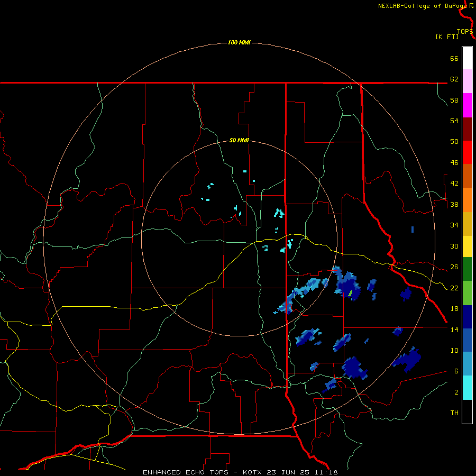Click the bright red legend swatch
Viewport: 476px width, 476px height.
[x=467, y=152]
